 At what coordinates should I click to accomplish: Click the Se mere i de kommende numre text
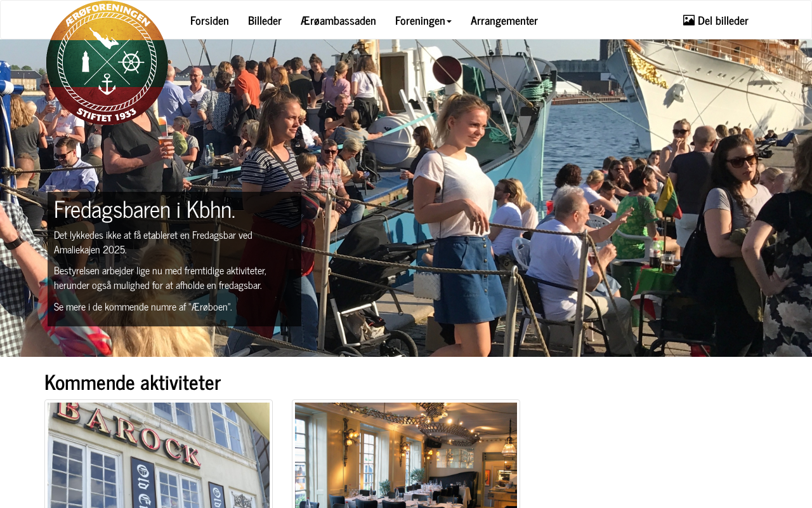coord(143,307)
